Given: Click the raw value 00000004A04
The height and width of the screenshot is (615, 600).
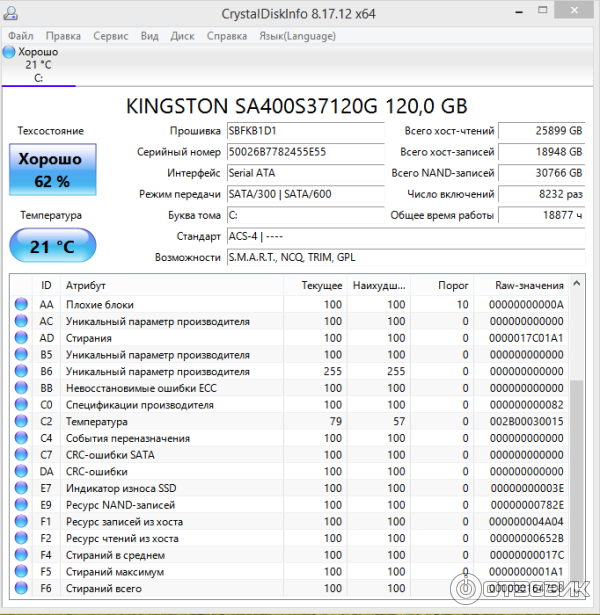Looking at the screenshot, I should coord(526,522).
